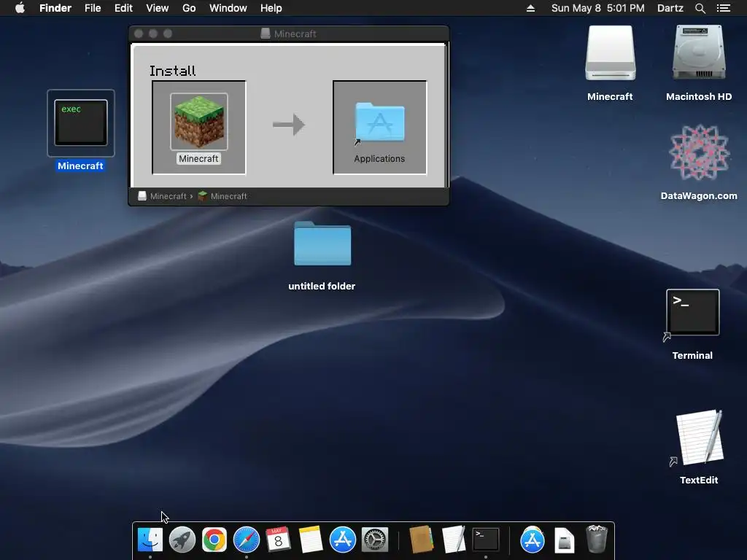Launch Google Chrome from the Dock

coord(214,540)
